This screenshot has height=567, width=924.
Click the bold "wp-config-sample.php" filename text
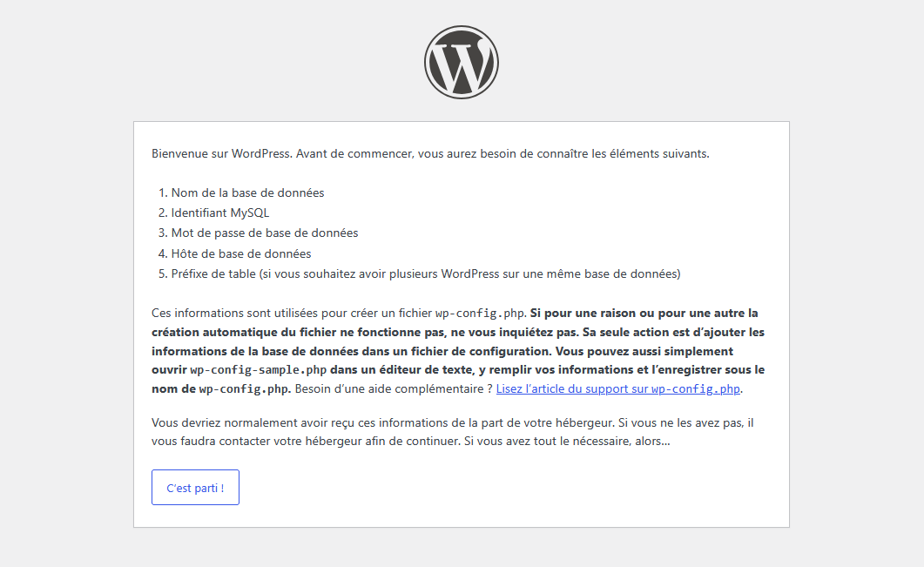[x=258, y=370]
